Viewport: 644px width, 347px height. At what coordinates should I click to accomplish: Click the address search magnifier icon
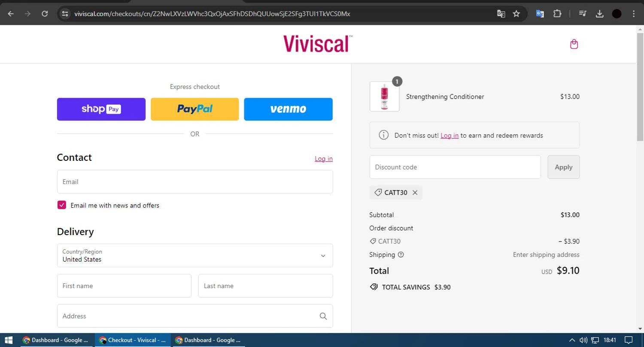click(x=323, y=316)
